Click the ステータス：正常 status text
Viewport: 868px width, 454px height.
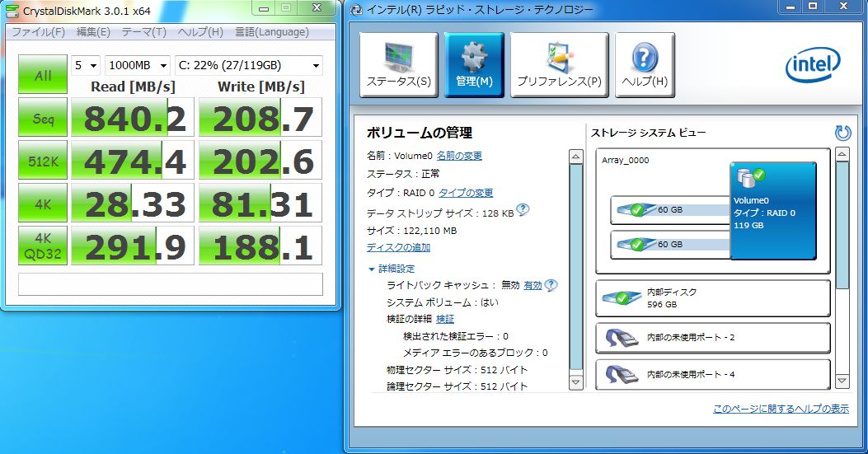point(403,174)
